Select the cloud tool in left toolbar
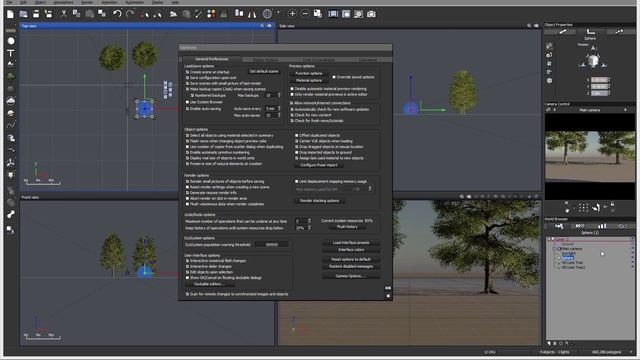 11,101
